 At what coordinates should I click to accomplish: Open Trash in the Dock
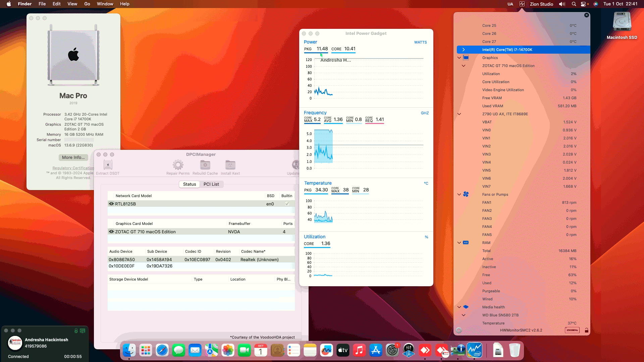click(514, 351)
